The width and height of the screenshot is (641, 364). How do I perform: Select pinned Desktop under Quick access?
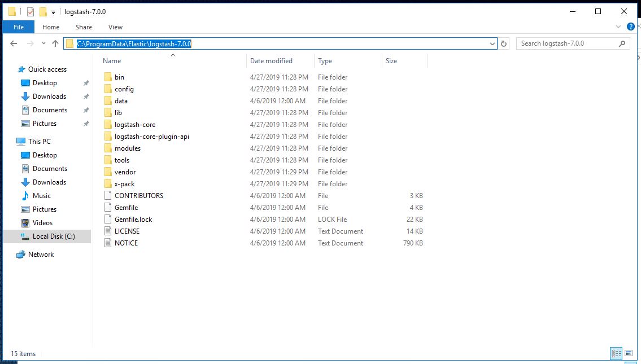point(45,83)
